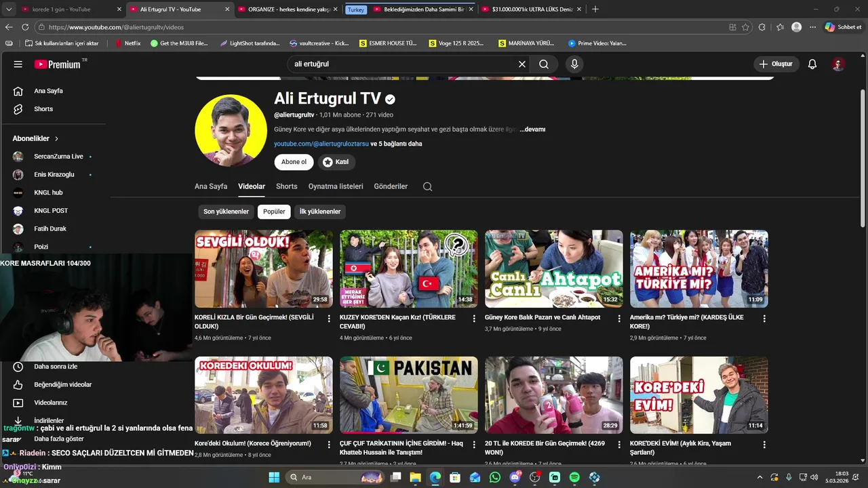
Task: Filter by İlk yüklenenler chip
Action: point(319,211)
